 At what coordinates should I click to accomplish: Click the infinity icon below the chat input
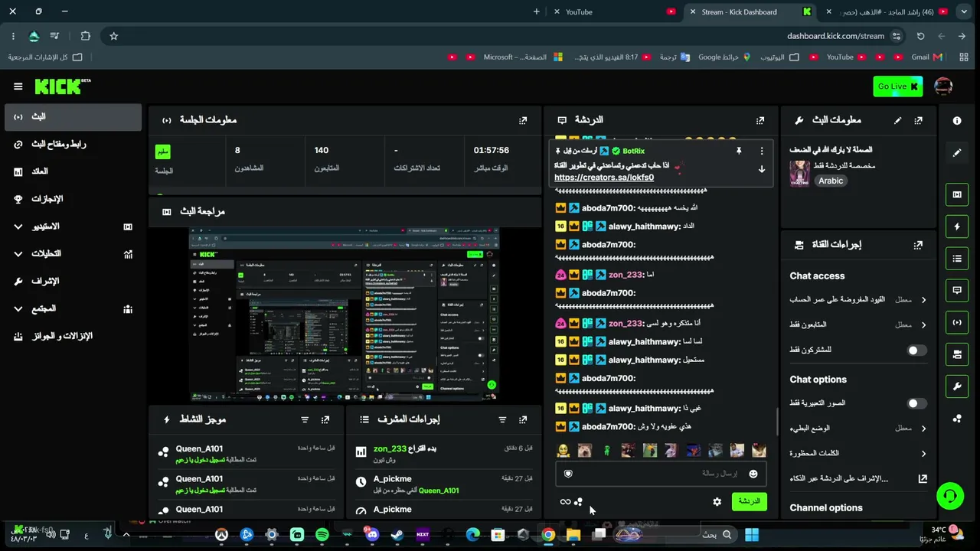pyautogui.click(x=565, y=502)
